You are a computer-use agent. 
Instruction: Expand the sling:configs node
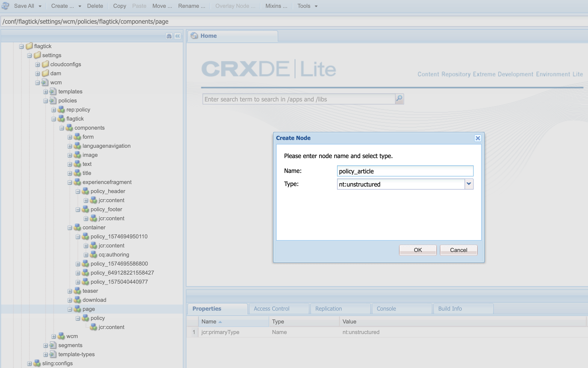click(29, 363)
